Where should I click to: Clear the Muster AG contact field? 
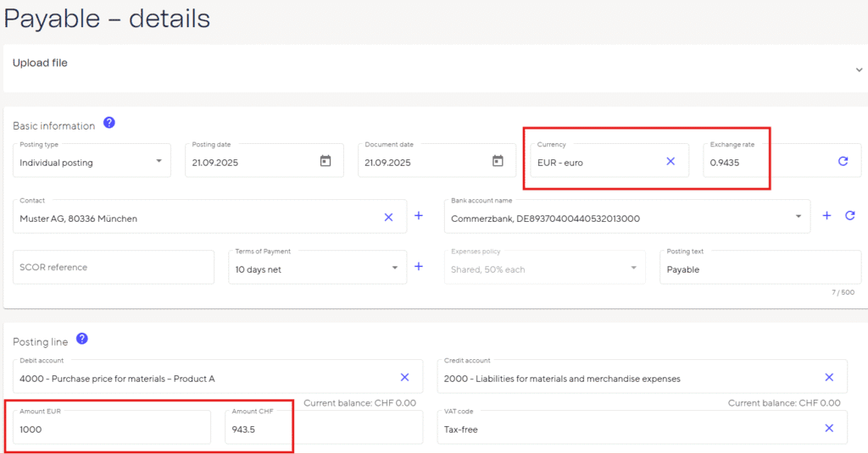[x=389, y=217]
